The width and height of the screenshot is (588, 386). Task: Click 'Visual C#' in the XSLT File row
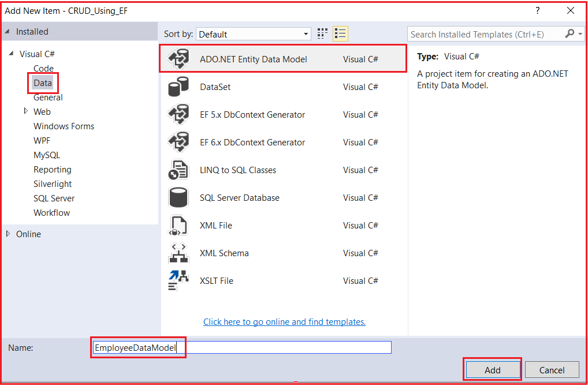pos(360,281)
